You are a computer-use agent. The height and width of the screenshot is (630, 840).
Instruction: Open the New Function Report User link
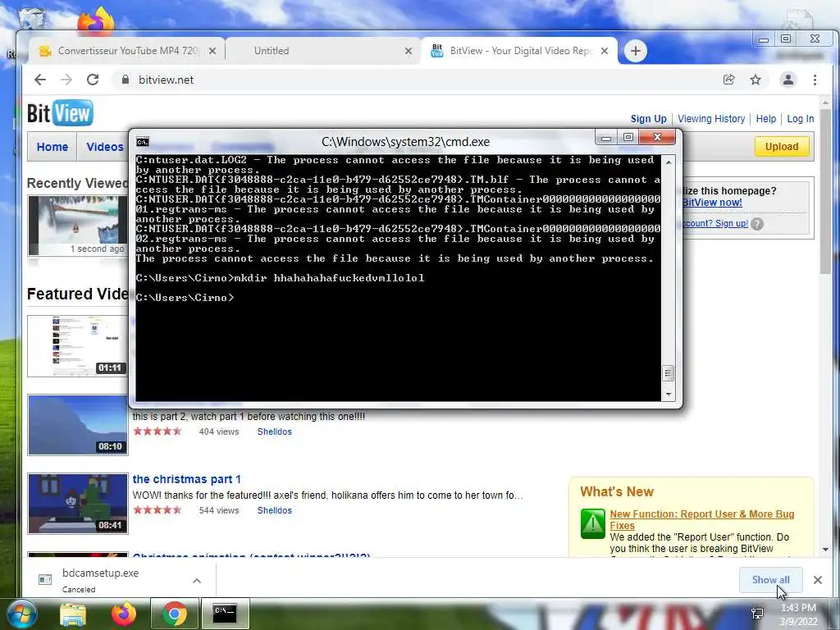[x=702, y=519]
